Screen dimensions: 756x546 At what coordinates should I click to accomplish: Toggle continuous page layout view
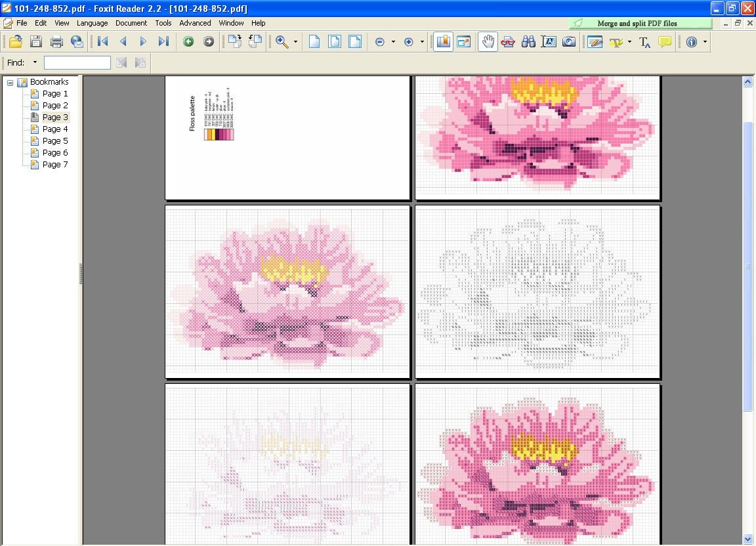pyautogui.click(x=334, y=41)
